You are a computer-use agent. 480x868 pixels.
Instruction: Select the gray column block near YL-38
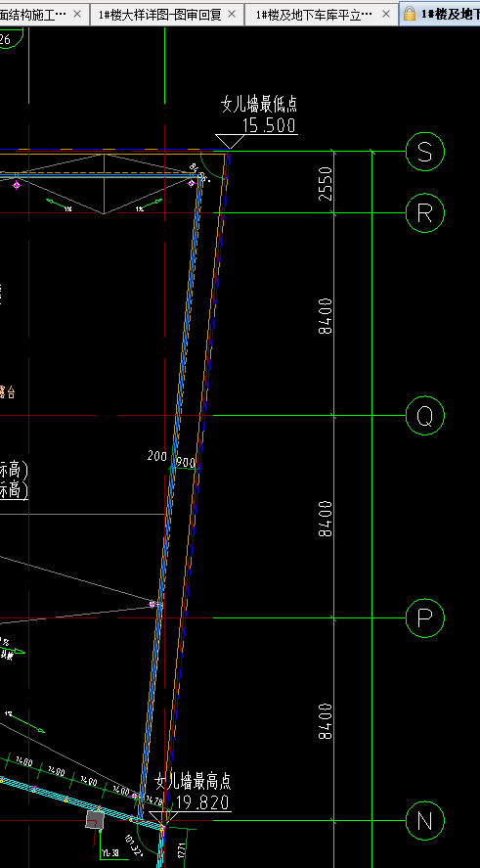tap(95, 820)
